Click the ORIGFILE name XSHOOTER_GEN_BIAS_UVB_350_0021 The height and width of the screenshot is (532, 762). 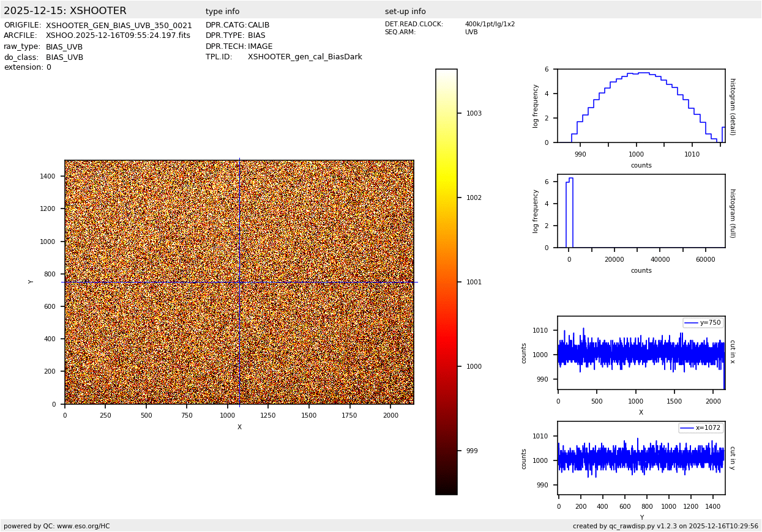pyautogui.click(x=119, y=26)
